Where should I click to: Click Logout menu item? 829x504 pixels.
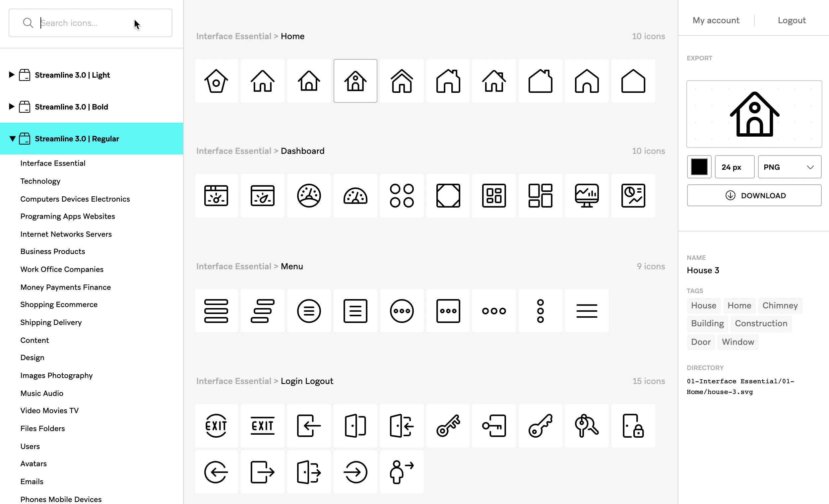[792, 21]
